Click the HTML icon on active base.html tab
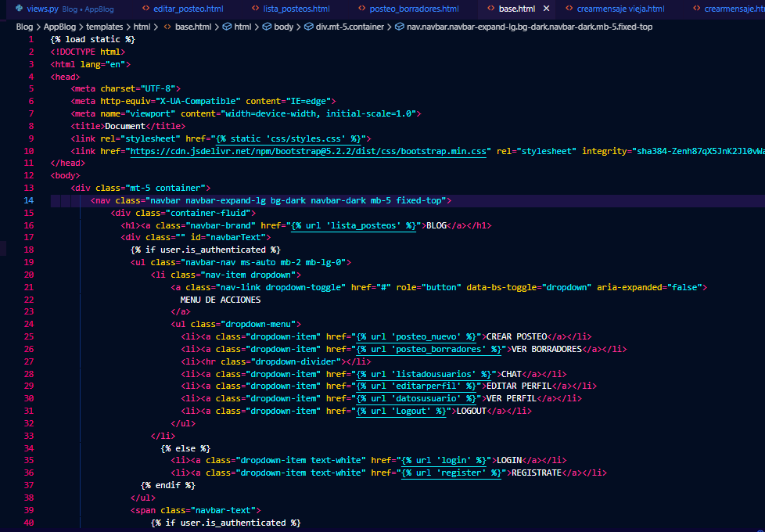 coord(490,10)
